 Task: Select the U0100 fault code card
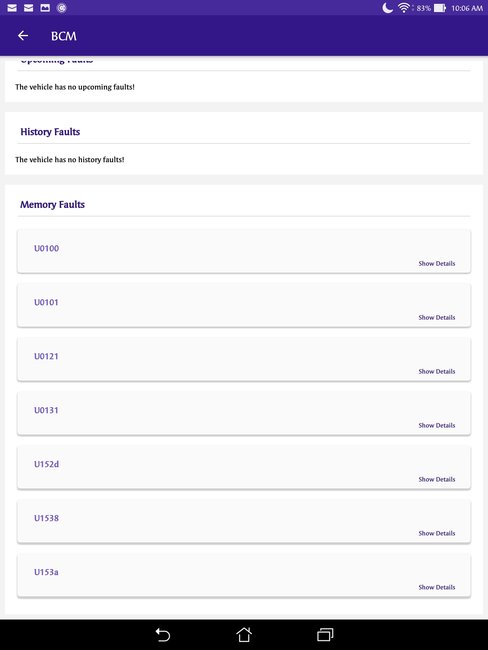pyautogui.click(x=244, y=252)
